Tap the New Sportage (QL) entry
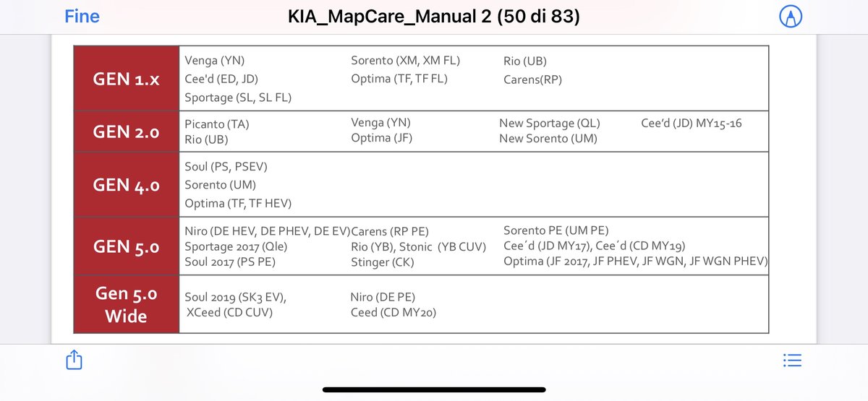This screenshot has height=401, width=868. 550,124
